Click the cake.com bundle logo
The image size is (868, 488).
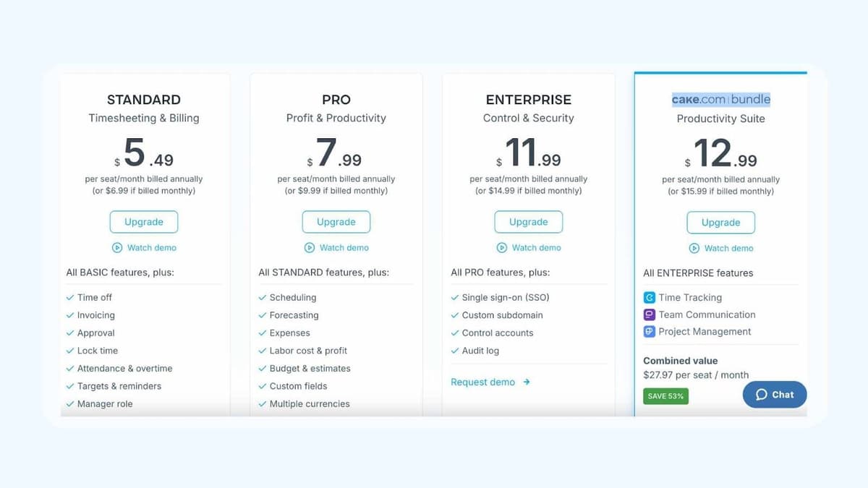pyautogui.click(x=721, y=100)
